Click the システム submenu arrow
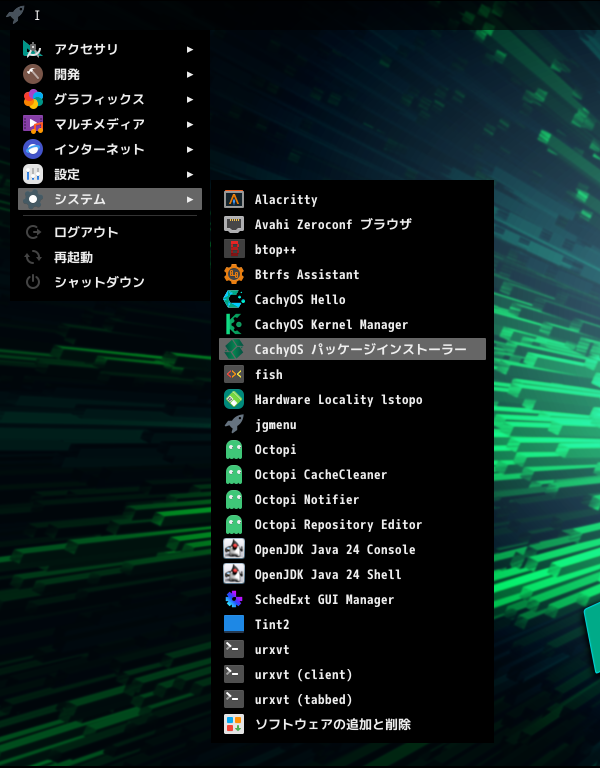Viewport: 600px width, 768px height. [190, 199]
